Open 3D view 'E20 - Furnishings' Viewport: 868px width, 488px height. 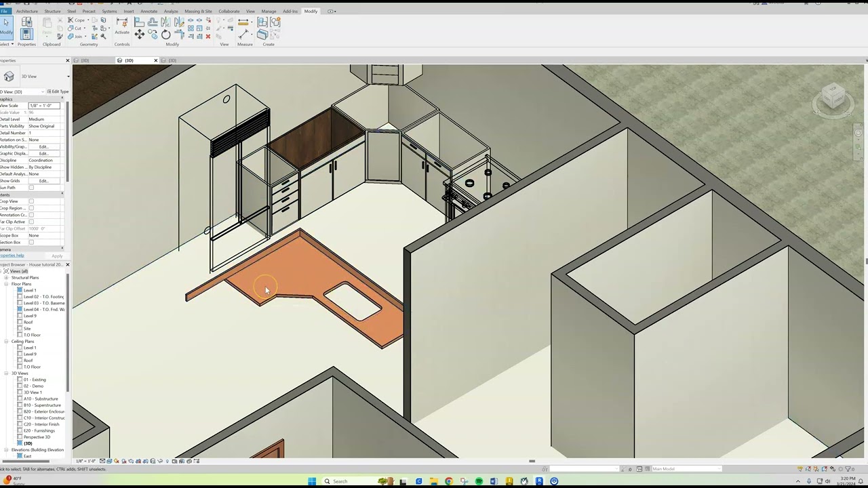pos(39,430)
